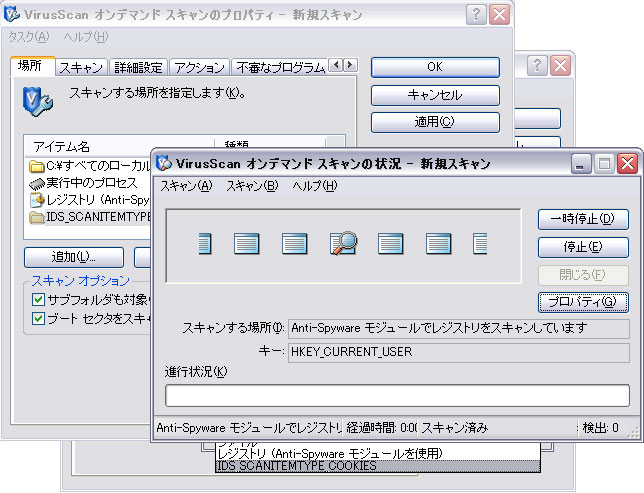The height and width of the screenshot is (493, 644).
Task: Open properties with プロパティ(G) button
Action: tap(583, 302)
